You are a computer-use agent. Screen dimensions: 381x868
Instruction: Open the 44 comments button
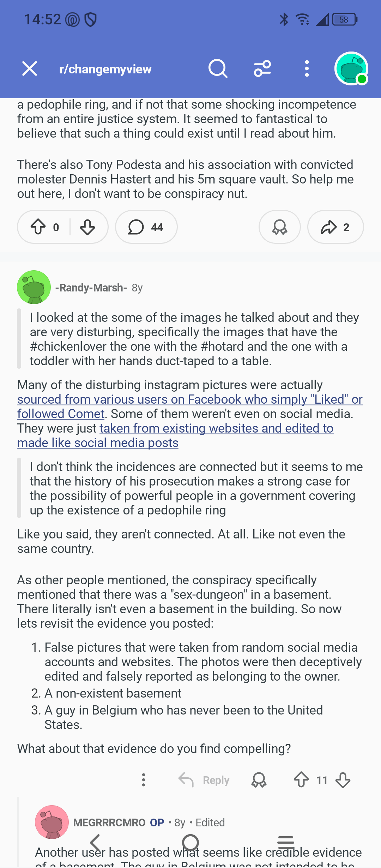click(x=146, y=227)
